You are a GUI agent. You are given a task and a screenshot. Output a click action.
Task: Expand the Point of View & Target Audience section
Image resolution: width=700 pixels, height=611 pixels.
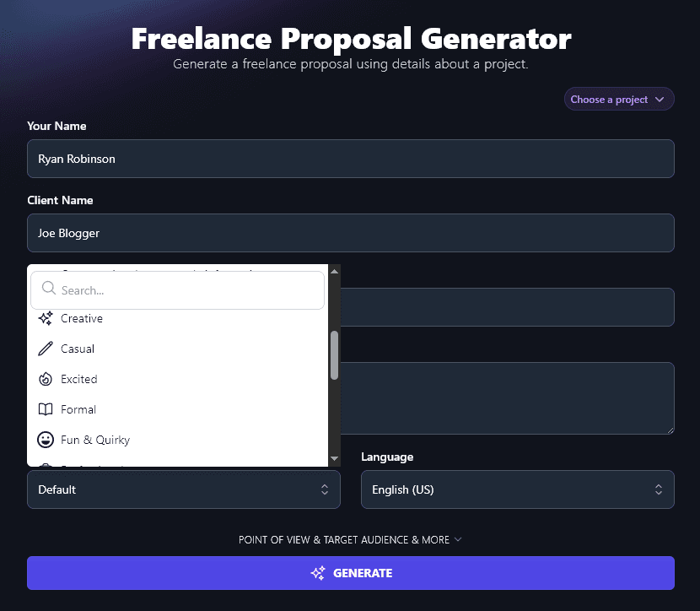(350, 539)
